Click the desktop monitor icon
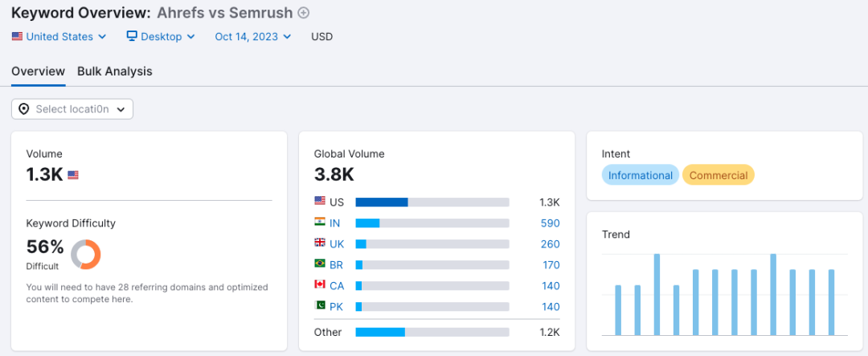The width and height of the screenshot is (868, 356). pyautogui.click(x=132, y=36)
